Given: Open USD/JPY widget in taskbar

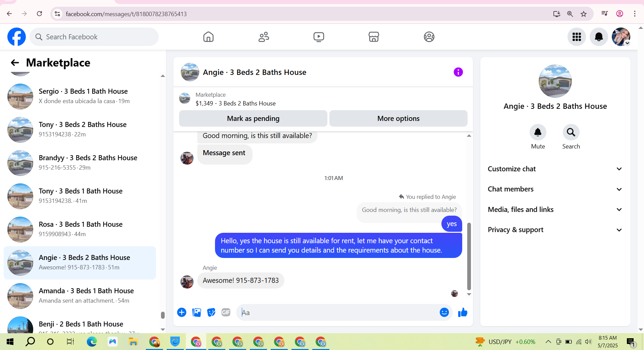Looking at the screenshot, I should (x=505, y=342).
